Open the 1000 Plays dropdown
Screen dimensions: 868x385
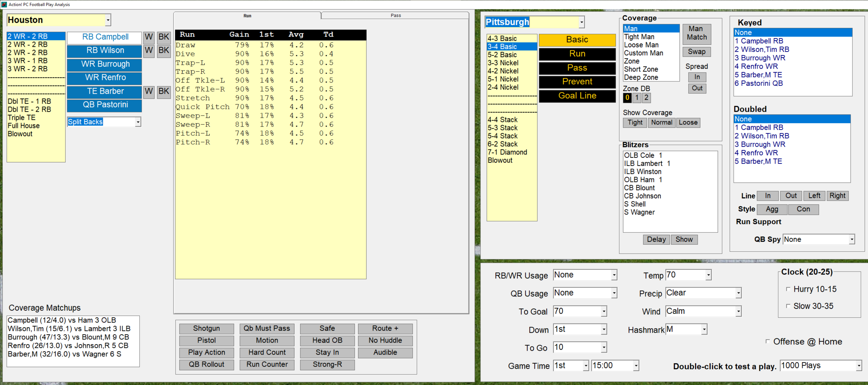click(859, 365)
